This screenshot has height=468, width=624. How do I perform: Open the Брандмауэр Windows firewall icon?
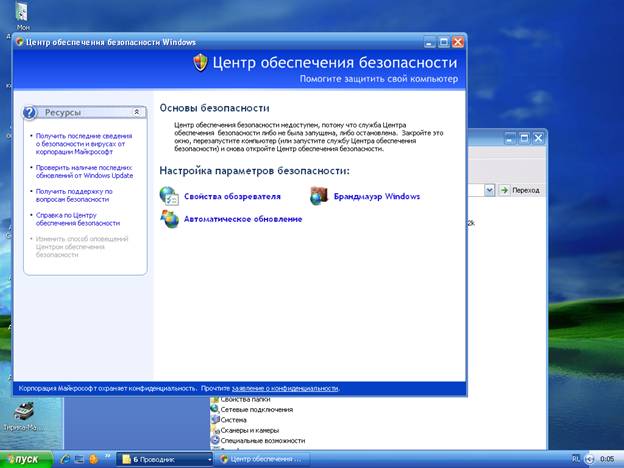coord(318,196)
